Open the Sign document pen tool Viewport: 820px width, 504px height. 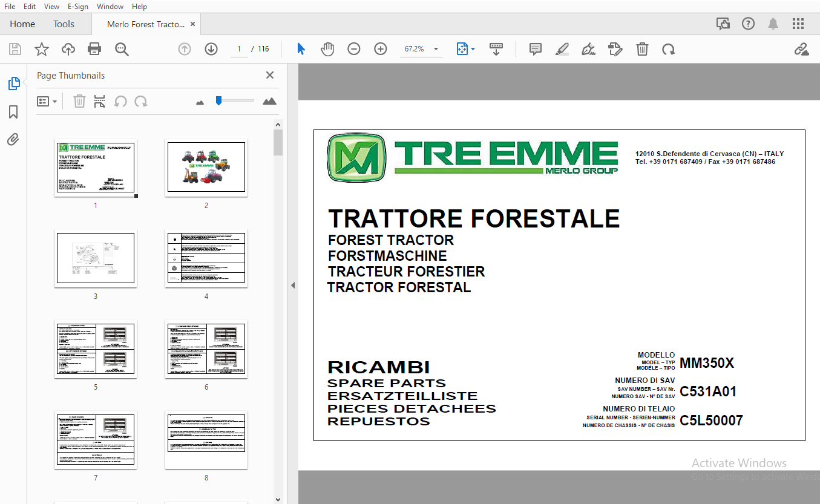[588, 50]
